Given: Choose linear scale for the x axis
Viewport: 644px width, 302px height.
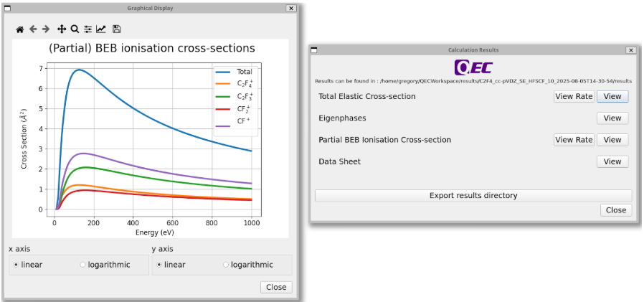Looking at the screenshot, I should [x=16, y=265].
